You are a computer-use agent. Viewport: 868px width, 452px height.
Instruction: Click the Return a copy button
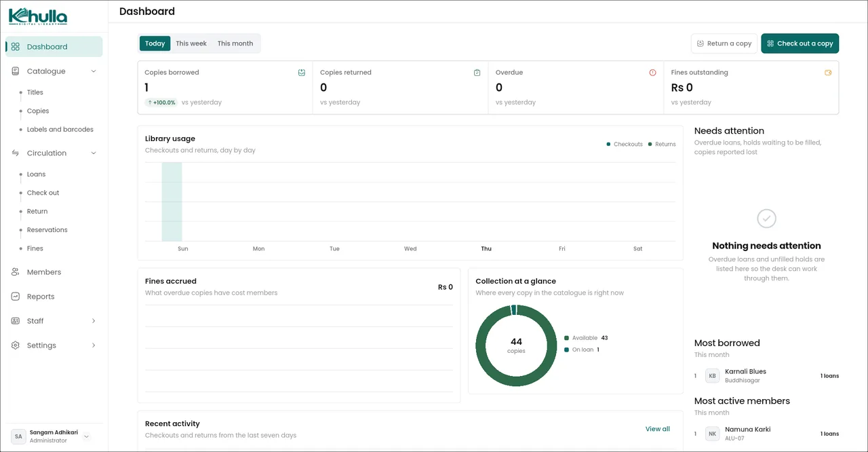724,43
